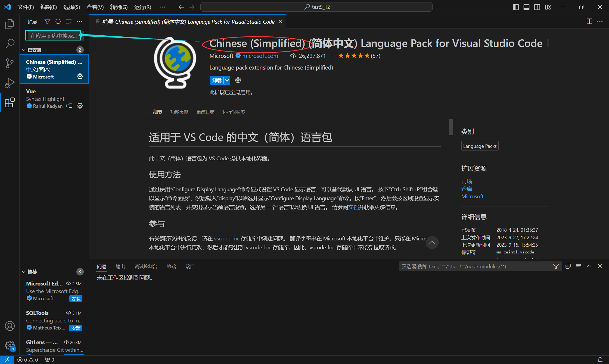
Task: Open the vscode-loc repository link
Action: click(x=226, y=239)
